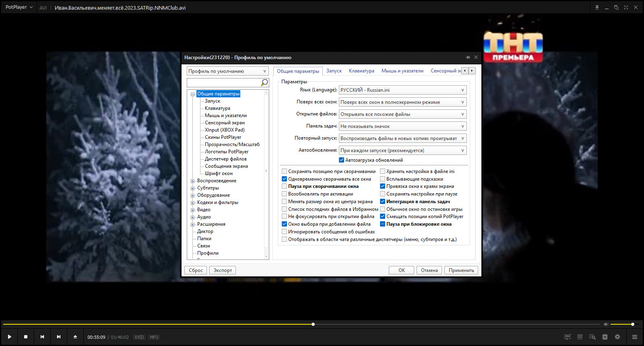Screen dimensions: 644x346
Task: Toggle 'Всплывающие подсказки' checkbox
Action: 383,179
